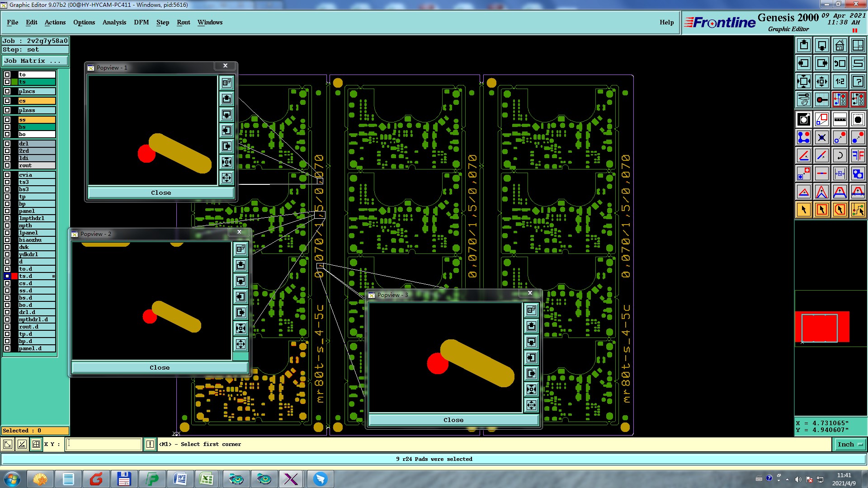The width and height of the screenshot is (868, 488).
Task: Select the ruler measurement tool
Action: (840, 120)
